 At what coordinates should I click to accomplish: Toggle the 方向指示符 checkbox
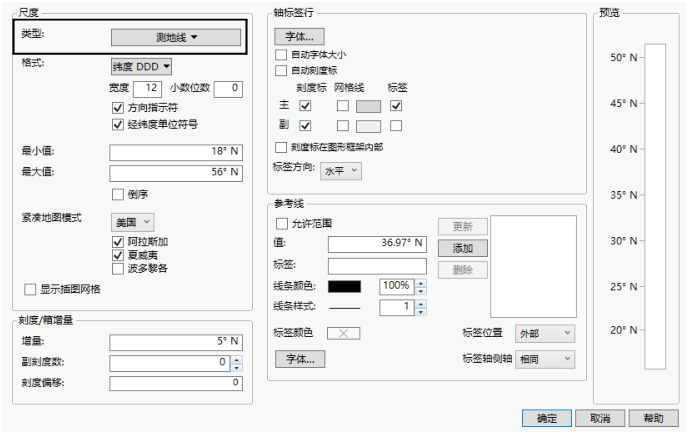[x=118, y=108]
